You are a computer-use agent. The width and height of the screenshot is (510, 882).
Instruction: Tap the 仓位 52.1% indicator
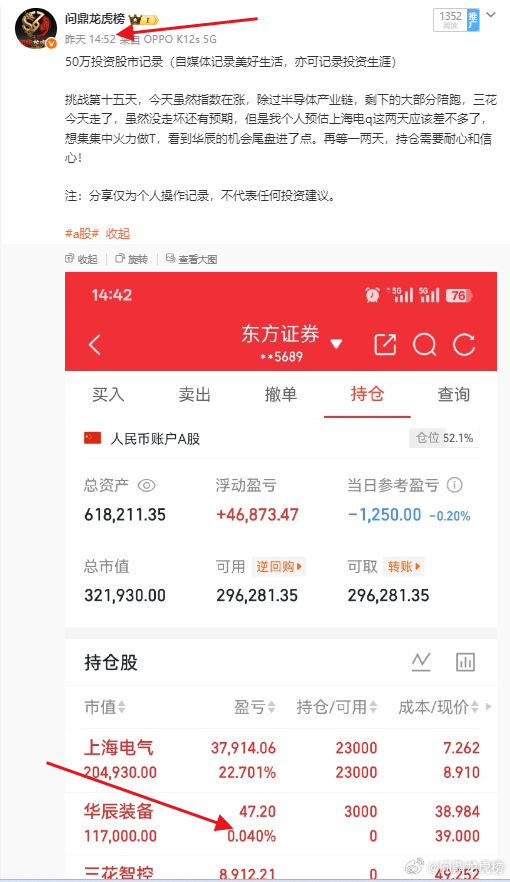[444, 438]
